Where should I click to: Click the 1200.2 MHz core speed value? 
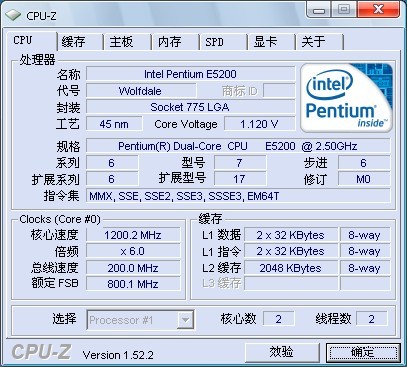coord(133,235)
